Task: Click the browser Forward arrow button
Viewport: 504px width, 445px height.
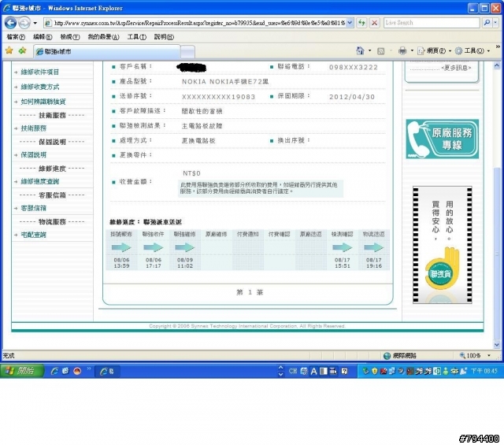Action: pos(24,23)
